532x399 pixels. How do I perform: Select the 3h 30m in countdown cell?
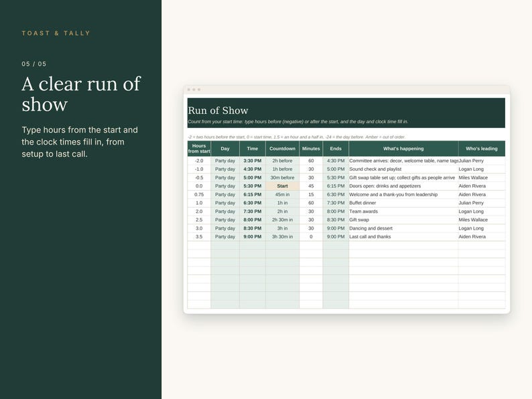point(282,236)
